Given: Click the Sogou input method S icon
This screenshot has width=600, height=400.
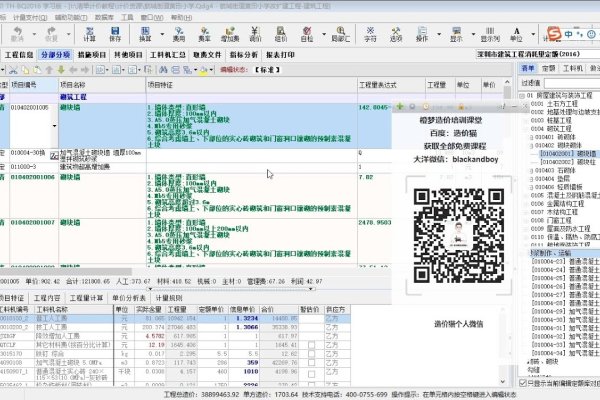Looking at the screenshot, I should 553,34.
